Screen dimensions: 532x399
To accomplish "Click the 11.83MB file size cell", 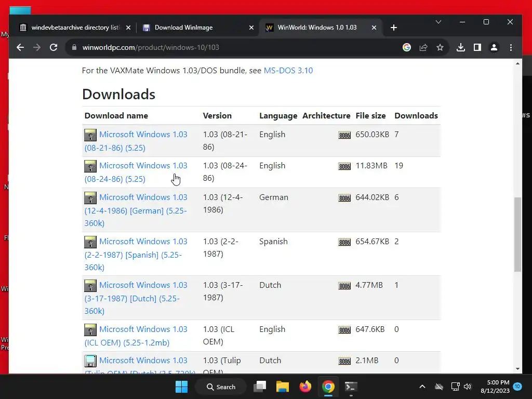I will 371,166.
